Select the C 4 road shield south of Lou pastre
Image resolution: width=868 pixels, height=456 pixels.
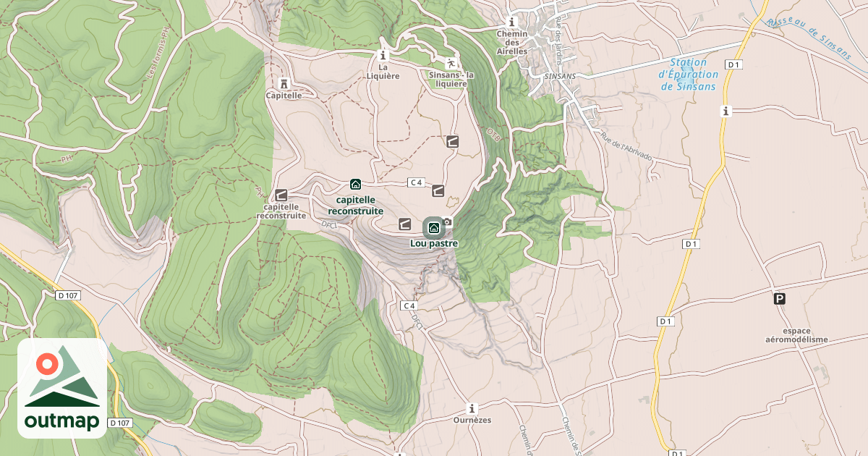[x=409, y=306]
